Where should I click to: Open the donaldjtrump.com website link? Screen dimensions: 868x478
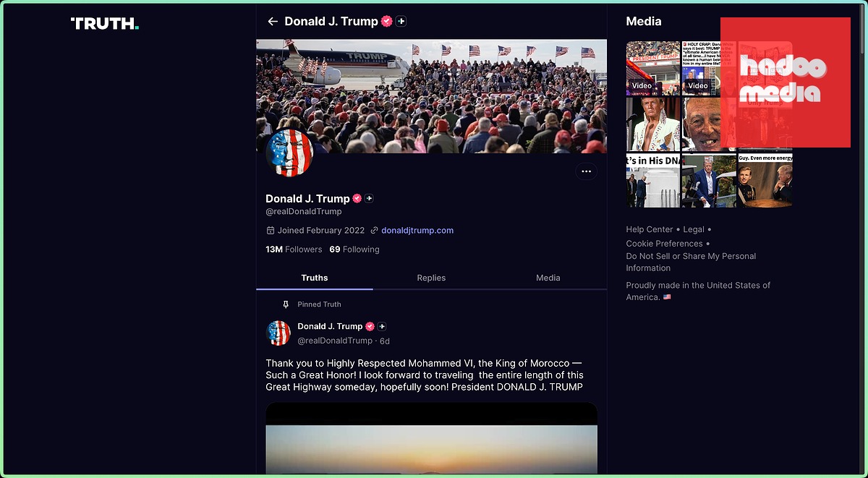click(417, 231)
